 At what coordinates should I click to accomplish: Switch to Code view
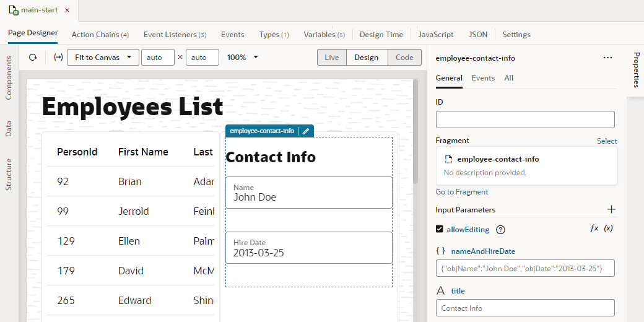(404, 58)
